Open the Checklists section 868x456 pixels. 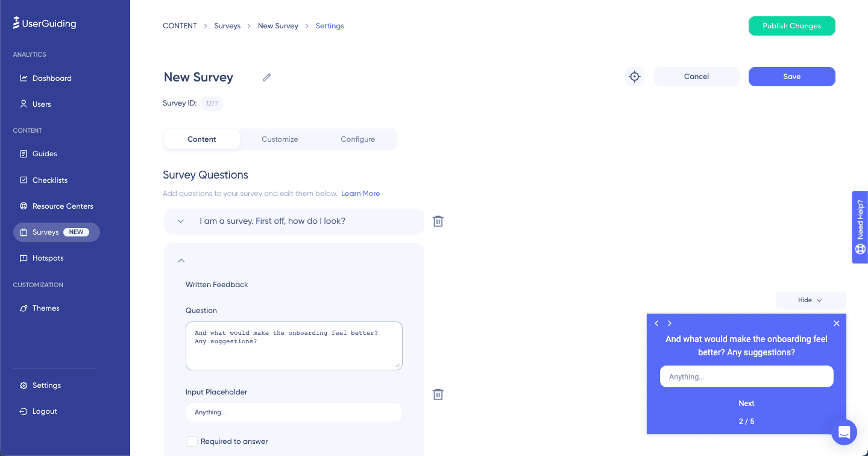tap(49, 180)
